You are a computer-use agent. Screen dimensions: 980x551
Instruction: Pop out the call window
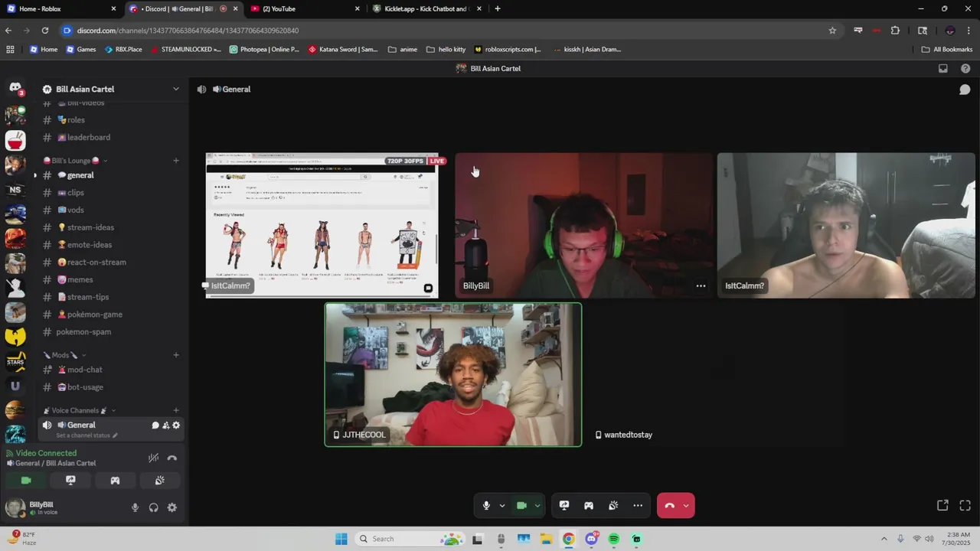pos(942,505)
